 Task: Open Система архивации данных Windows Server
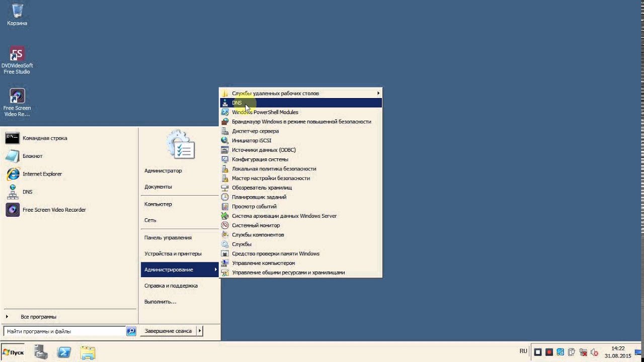click(301, 216)
